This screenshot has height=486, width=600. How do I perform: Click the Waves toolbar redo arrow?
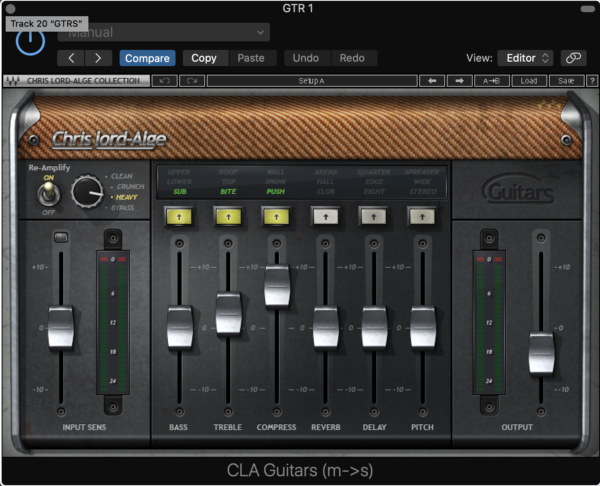(x=192, y=81)
